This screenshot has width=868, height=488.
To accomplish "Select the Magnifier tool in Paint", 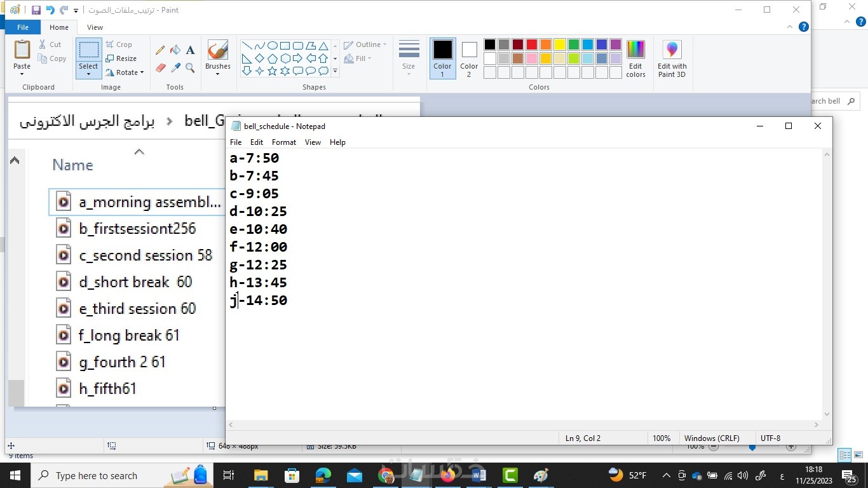I will pyautogui.click(x=190, y=67).
